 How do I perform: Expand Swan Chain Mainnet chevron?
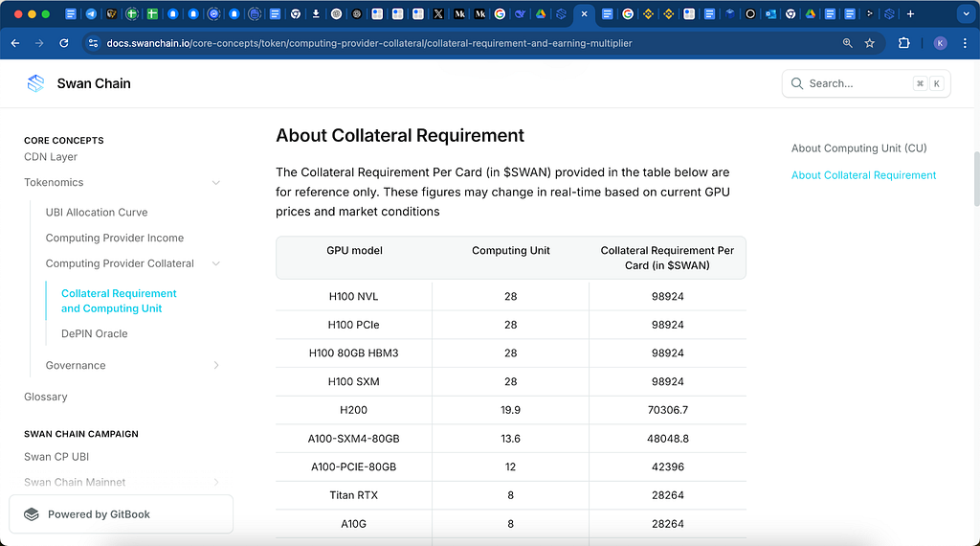pos(215,482)
